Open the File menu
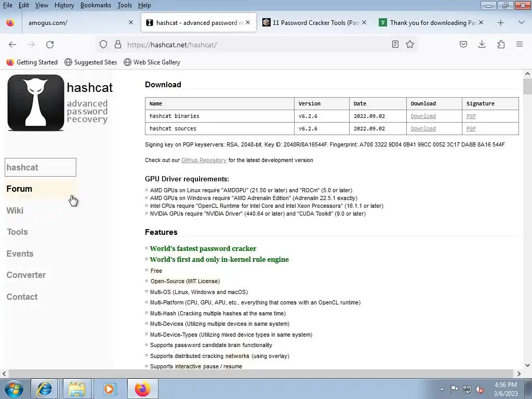 coord(8,5)
